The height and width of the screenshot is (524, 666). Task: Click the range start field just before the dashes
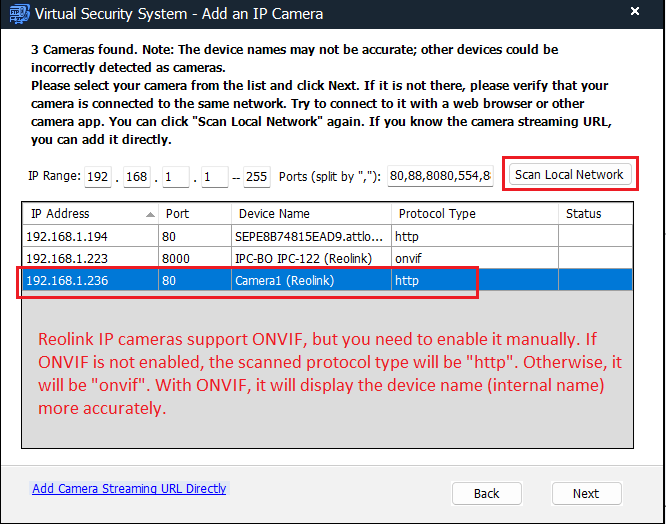pos(212,177)
